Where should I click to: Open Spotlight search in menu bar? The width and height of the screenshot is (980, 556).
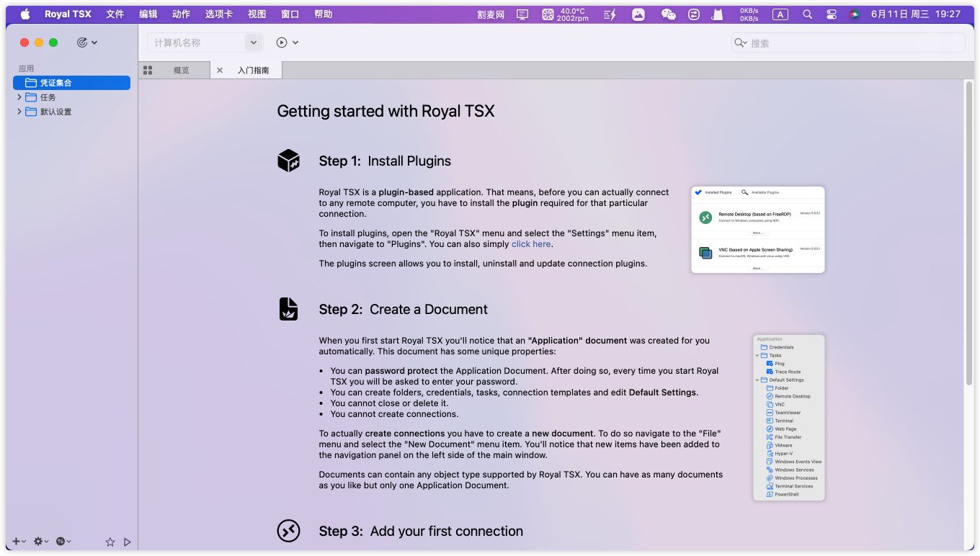tap(807, 14)
